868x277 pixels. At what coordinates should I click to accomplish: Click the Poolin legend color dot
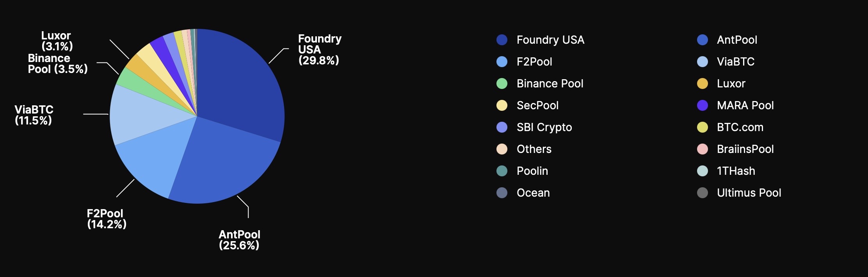[502, 171]
